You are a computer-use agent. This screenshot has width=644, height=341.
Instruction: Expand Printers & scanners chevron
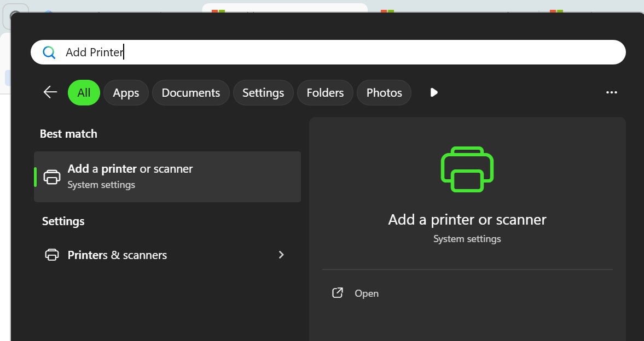point(281,255)
